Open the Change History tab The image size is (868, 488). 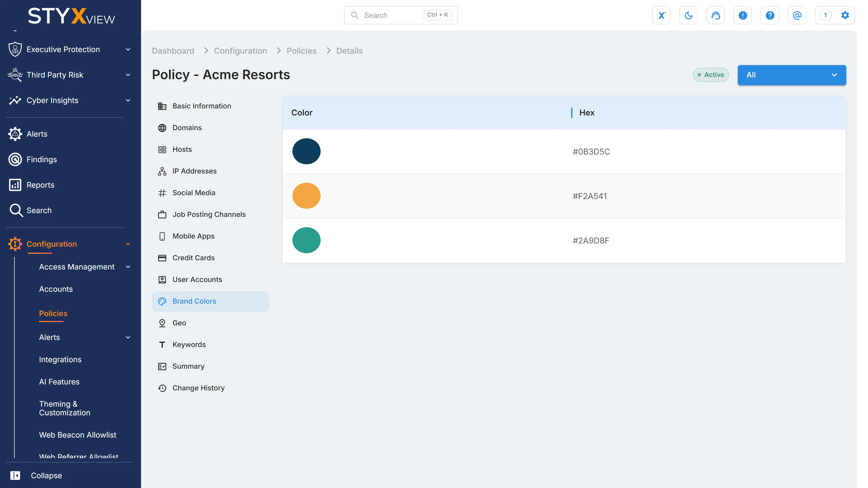coord(210,388)
